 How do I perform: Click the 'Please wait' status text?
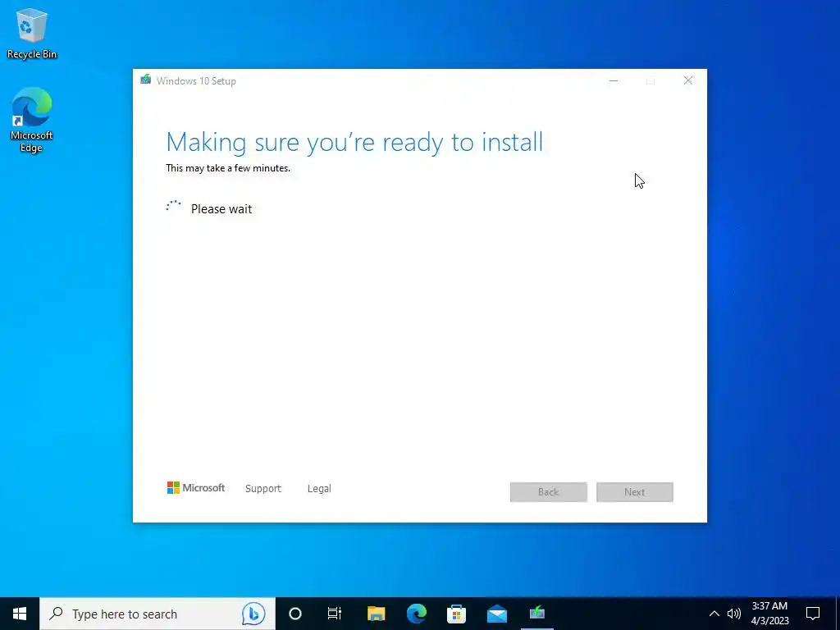[221, 209]
